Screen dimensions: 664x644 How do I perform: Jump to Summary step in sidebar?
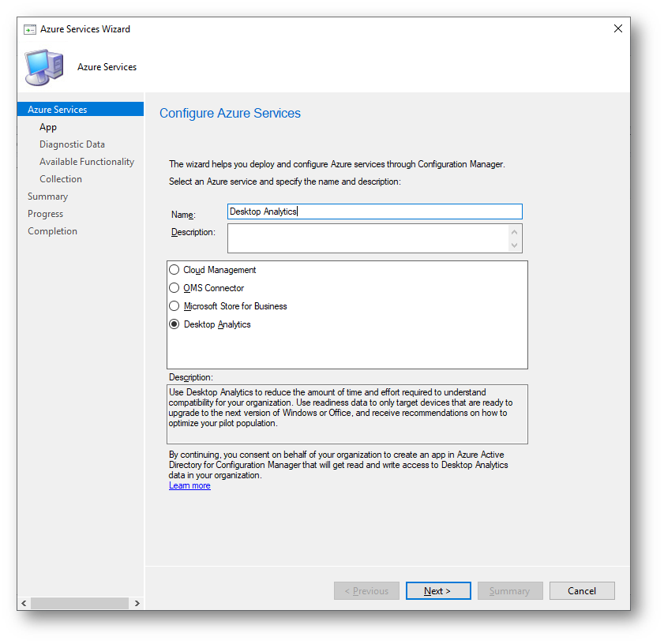pyautogui.click(x=48, y=197)
